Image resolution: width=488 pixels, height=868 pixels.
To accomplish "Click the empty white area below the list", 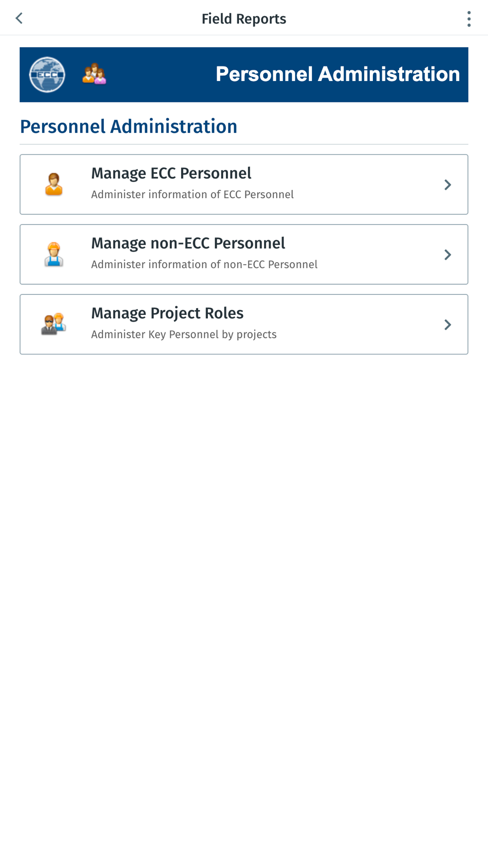I will 244,586.
